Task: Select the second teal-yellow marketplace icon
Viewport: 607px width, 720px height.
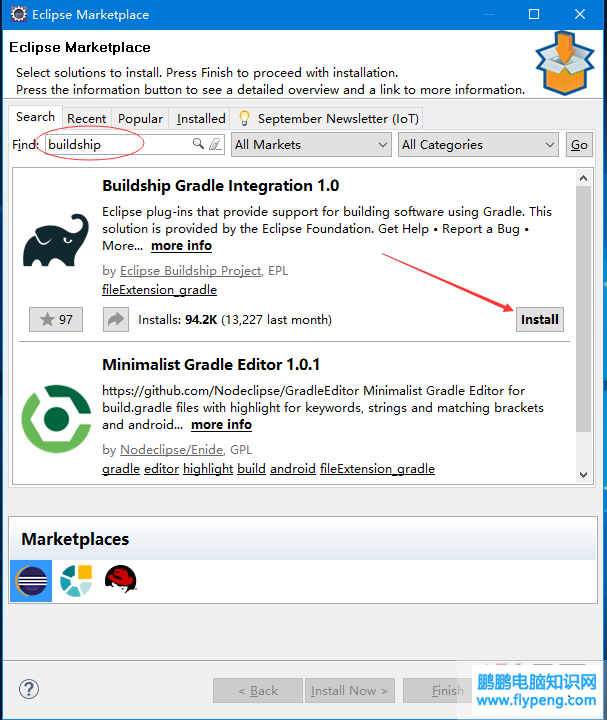Action: coord(76,581)
